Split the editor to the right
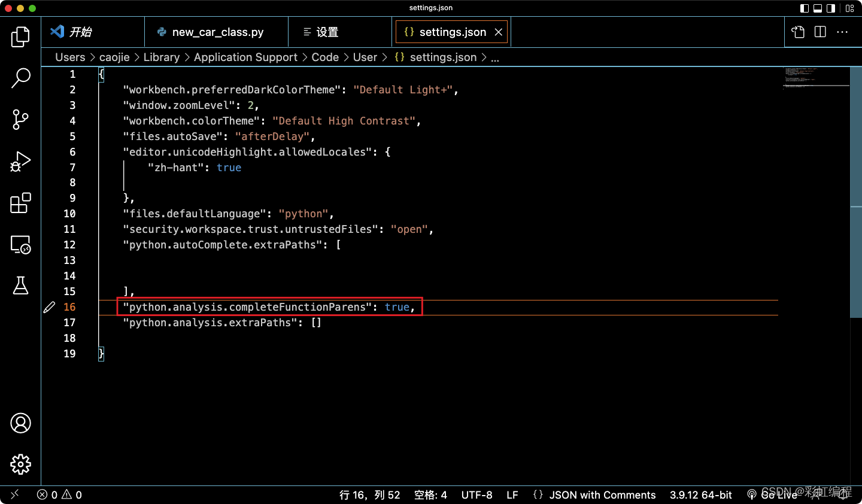 820,32
